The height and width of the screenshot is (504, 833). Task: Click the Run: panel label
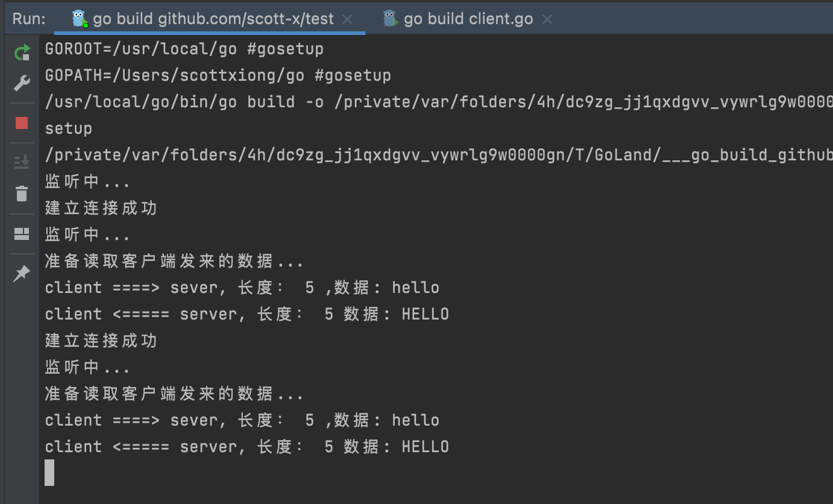tap(28, 19)
